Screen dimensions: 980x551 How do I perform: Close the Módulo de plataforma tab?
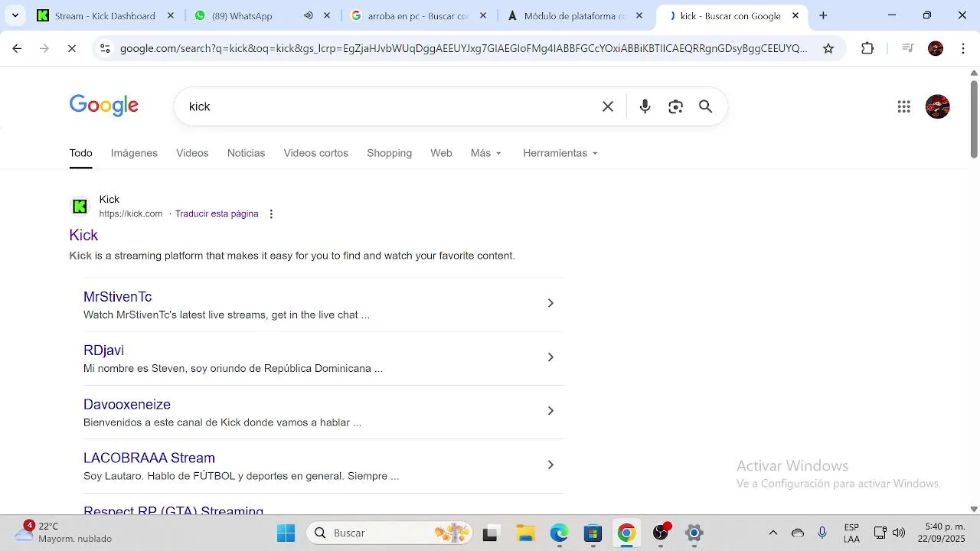[639, 15]
